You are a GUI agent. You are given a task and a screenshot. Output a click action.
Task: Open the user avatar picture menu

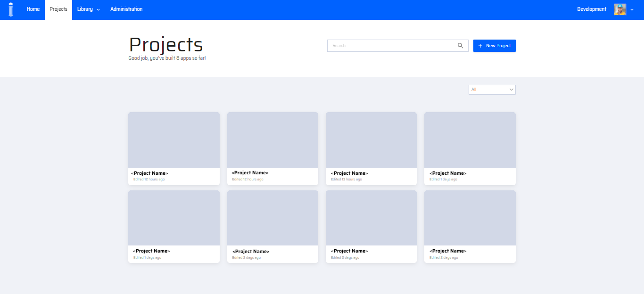(x=620, y=9)
